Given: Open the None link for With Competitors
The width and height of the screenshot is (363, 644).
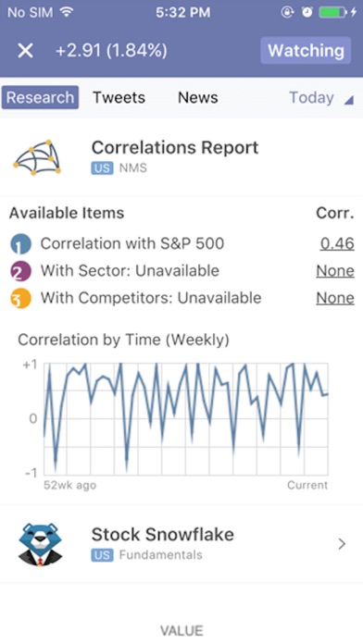Looking at the screenshot, I should (335, 298).
